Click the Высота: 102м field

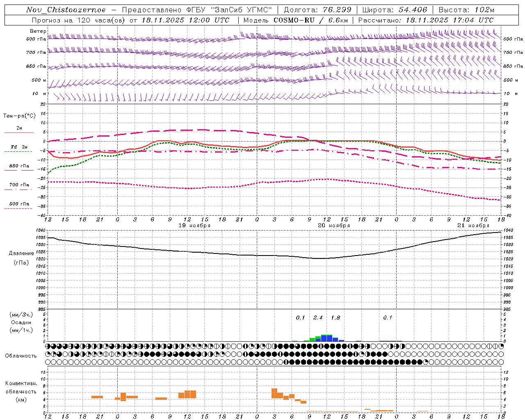pos(467,10)
